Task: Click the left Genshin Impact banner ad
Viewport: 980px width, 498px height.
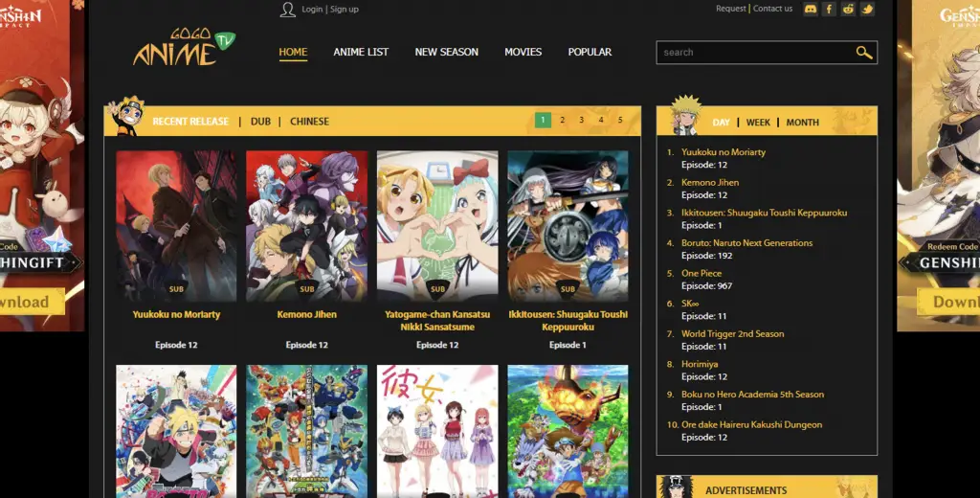Action: coord(42,165)
